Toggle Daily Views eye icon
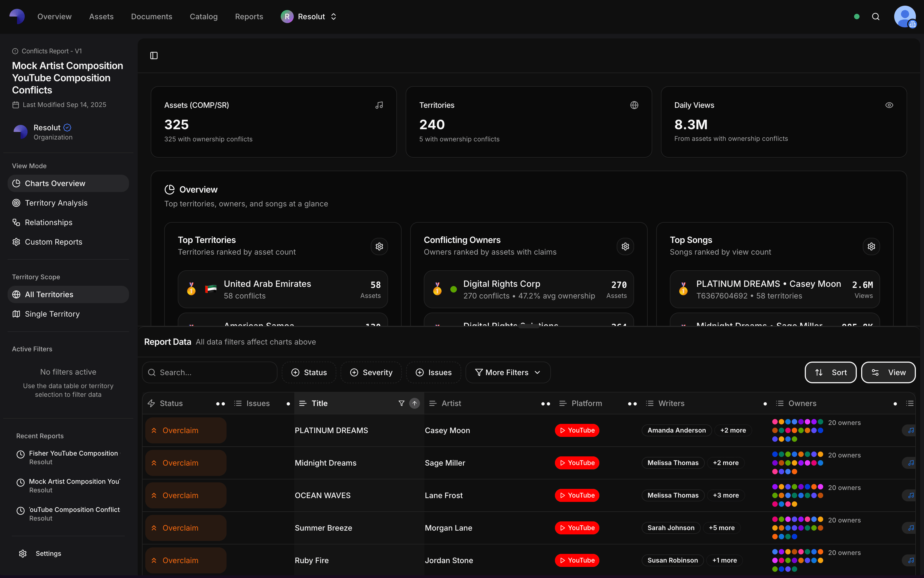 889,105
